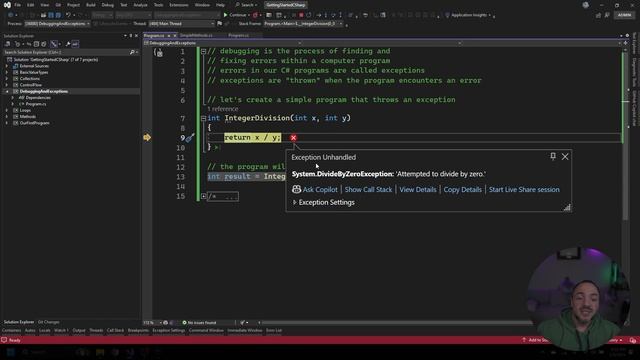Click the '1 reference' CodeLens text
This screenshot has width=640, height=360.
click(222, 109)
